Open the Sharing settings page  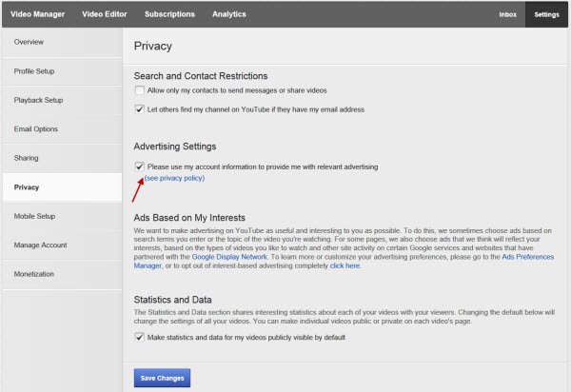pyautogui.click(x=62, y=158)
